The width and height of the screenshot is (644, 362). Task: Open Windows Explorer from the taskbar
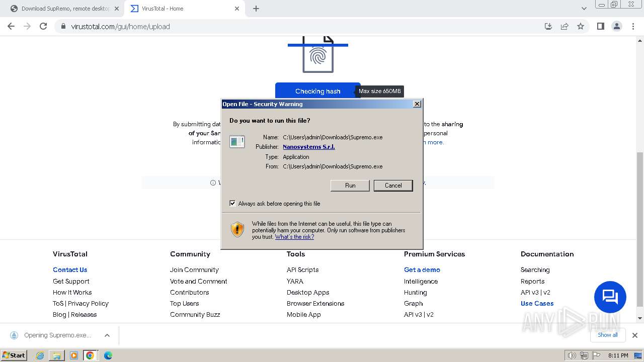point(57,355)
